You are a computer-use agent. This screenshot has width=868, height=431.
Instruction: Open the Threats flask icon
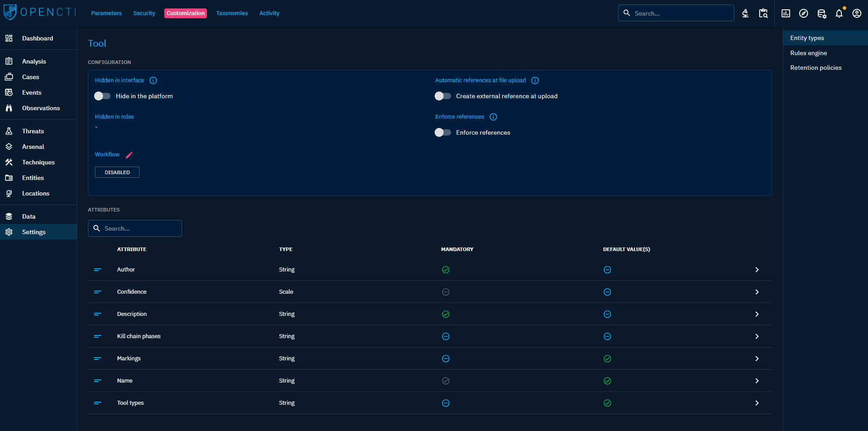[x=9, y=131]
